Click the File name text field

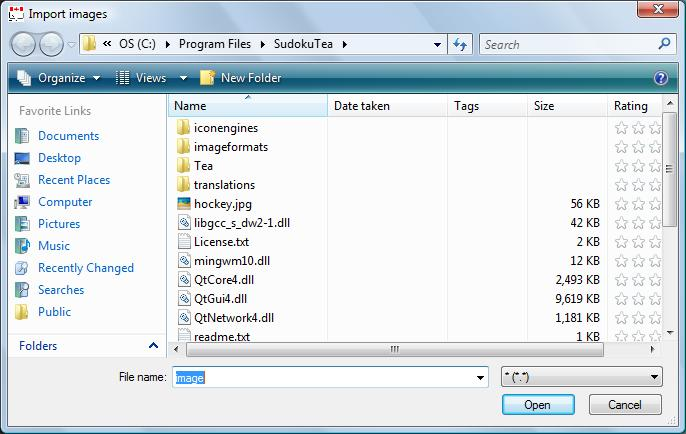point(330,378)
